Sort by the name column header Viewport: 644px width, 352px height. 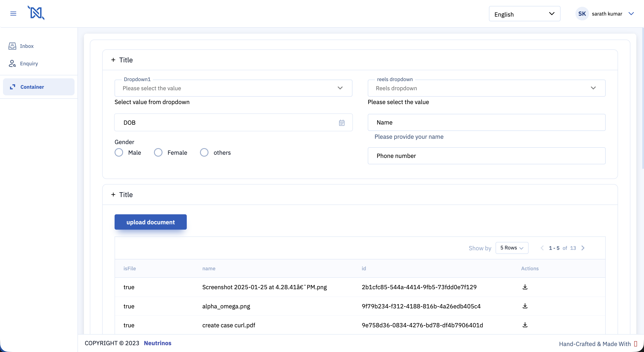pos(209,268)
